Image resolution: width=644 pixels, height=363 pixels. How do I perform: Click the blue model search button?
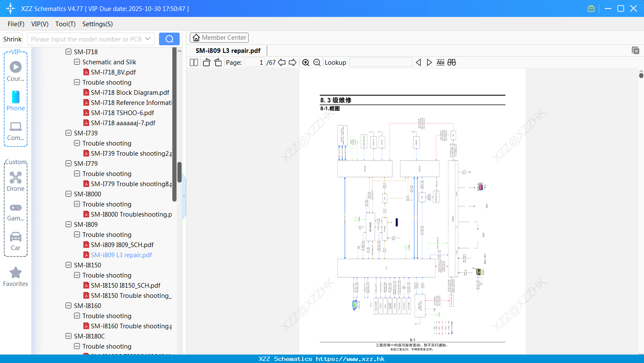coord(169,39)
